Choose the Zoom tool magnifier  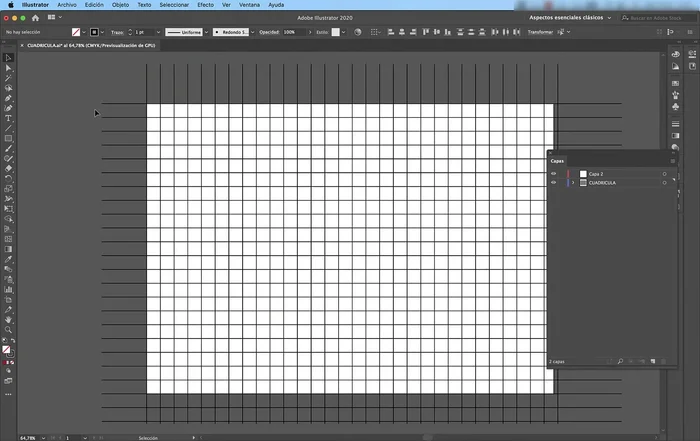tap(8, 329)
